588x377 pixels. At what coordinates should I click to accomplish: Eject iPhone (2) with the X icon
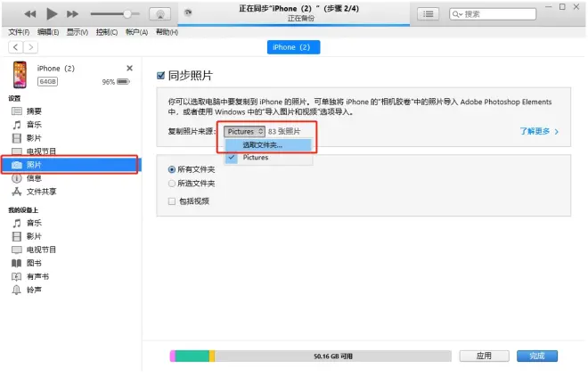coord(129,69)
